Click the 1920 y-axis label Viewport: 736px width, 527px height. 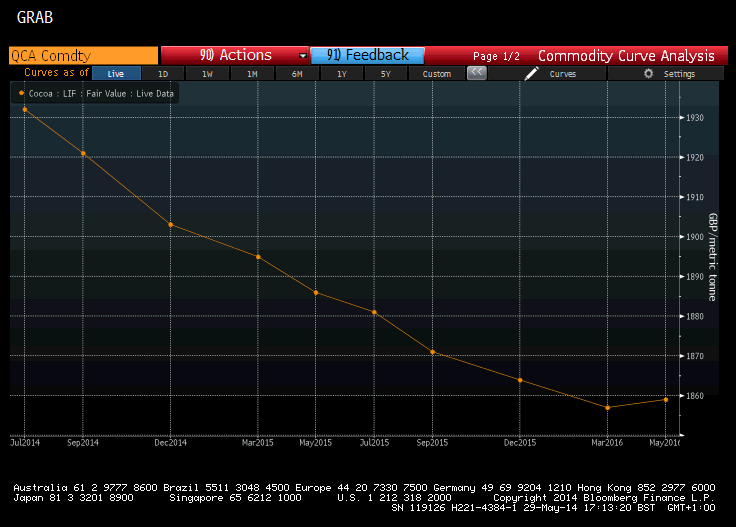(695, 158)
